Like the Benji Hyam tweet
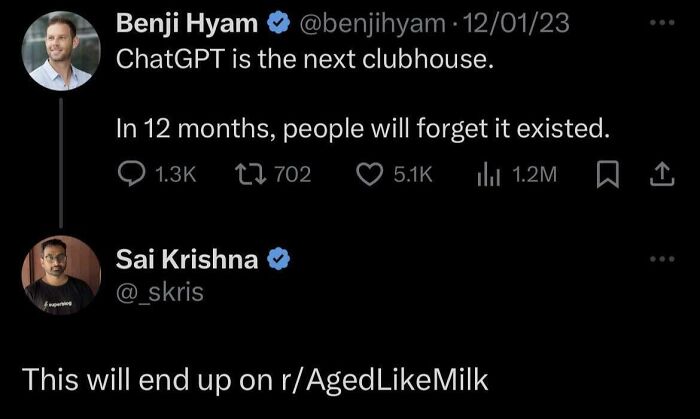 [370, 175]
